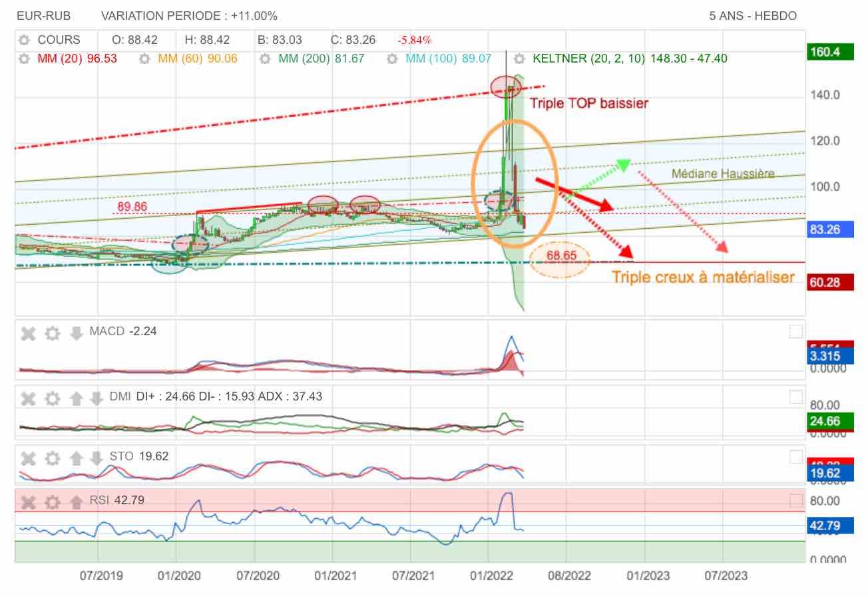Click the DMI DI+ 24.66 readout
The width and height of the screenshot is (868, 596).
pyautogui.click(x=216, y=396)
